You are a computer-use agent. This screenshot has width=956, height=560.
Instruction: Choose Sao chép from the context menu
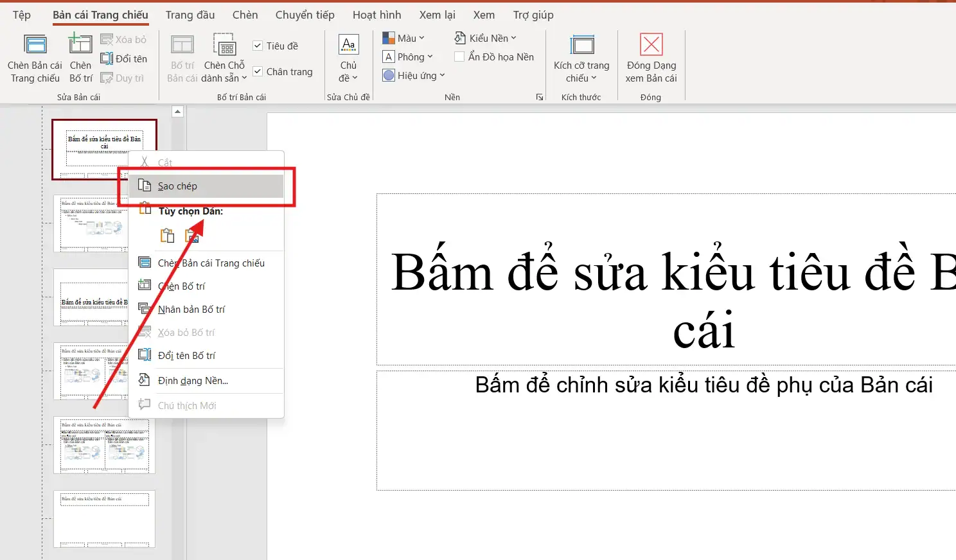click(x=177, y=186)
